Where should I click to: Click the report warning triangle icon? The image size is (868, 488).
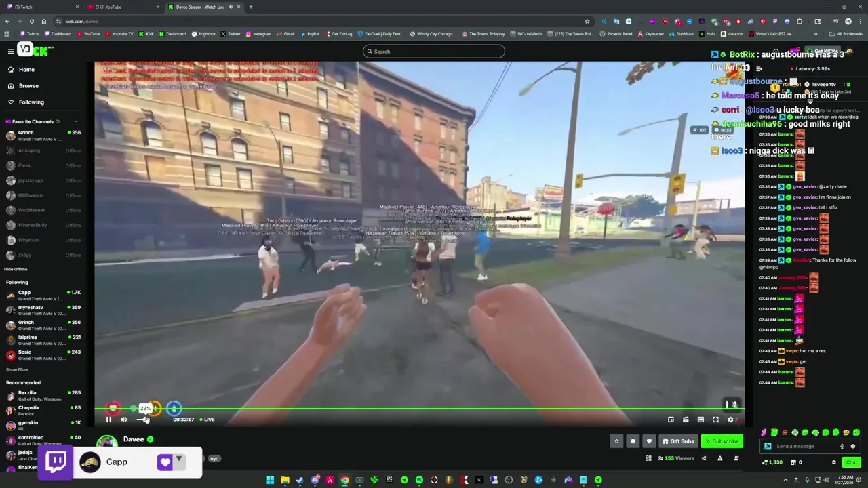click(719, 458)
